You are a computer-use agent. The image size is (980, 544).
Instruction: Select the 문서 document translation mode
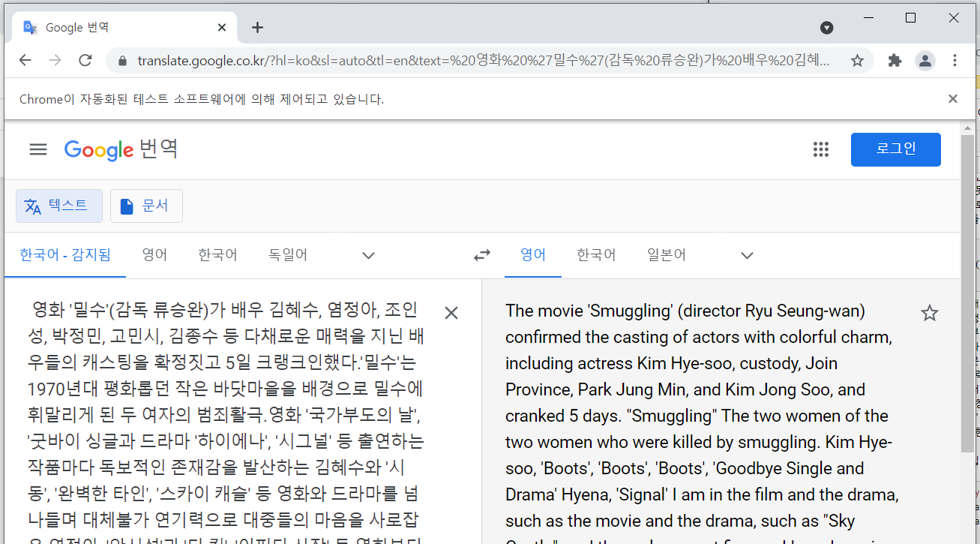click(146, 206)
